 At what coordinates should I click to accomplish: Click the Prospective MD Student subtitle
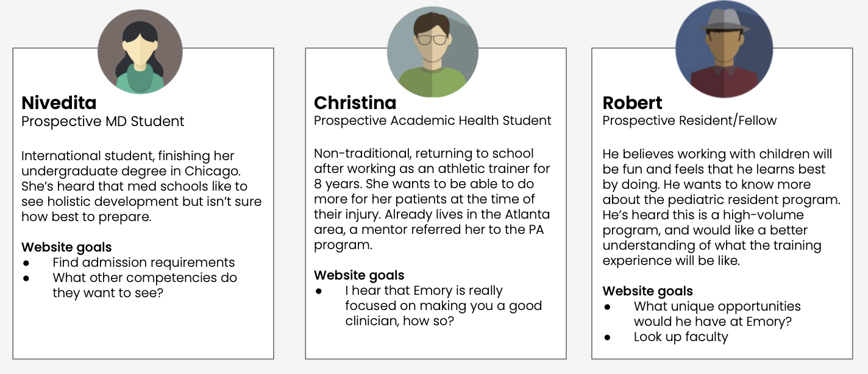click(x=102, y=121)
